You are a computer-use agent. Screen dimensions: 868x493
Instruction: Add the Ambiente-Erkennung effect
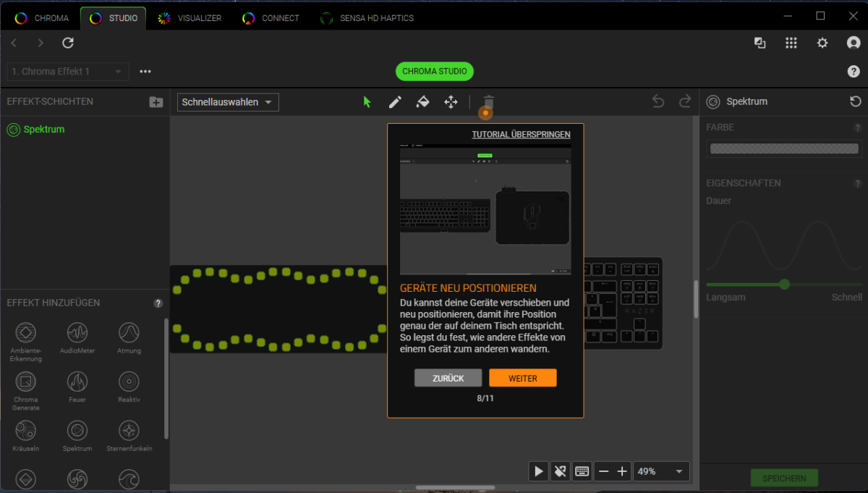pyautogui.click(x=26, y=342)
